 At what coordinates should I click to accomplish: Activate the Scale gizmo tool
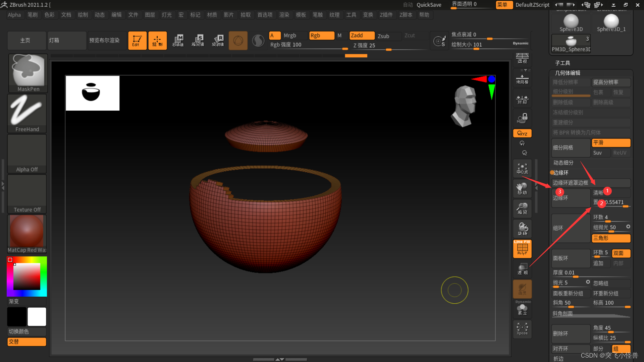point(198,41)
